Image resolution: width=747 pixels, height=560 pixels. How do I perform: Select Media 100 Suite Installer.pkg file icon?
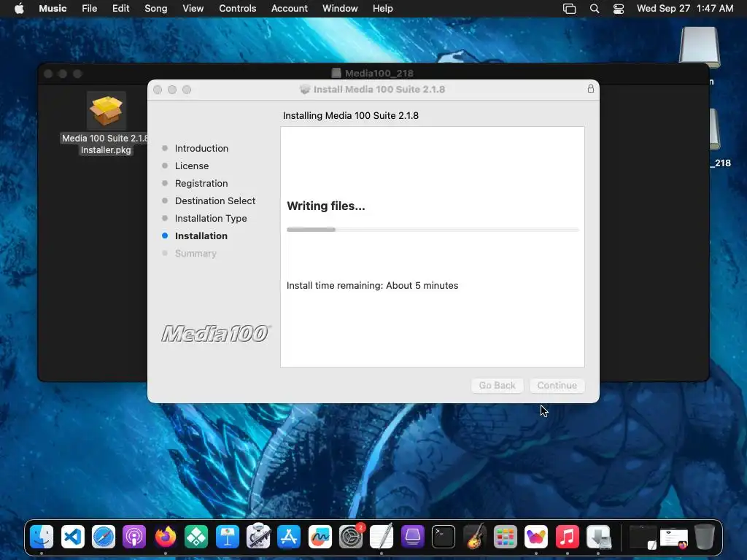(x=107, y=111)
